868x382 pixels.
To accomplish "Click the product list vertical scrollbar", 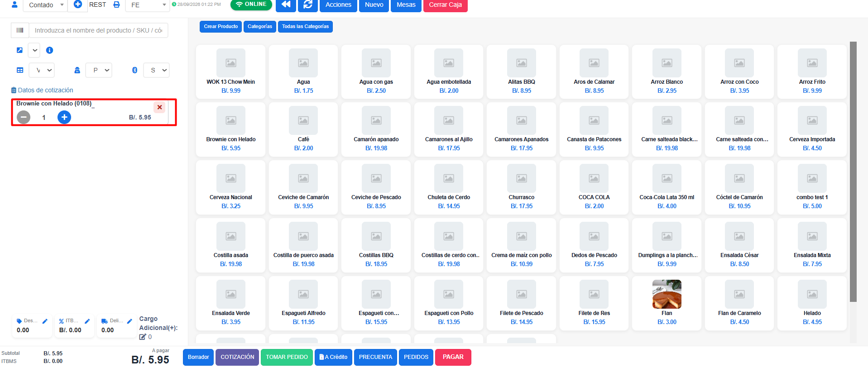I will (x=853, y=172).
